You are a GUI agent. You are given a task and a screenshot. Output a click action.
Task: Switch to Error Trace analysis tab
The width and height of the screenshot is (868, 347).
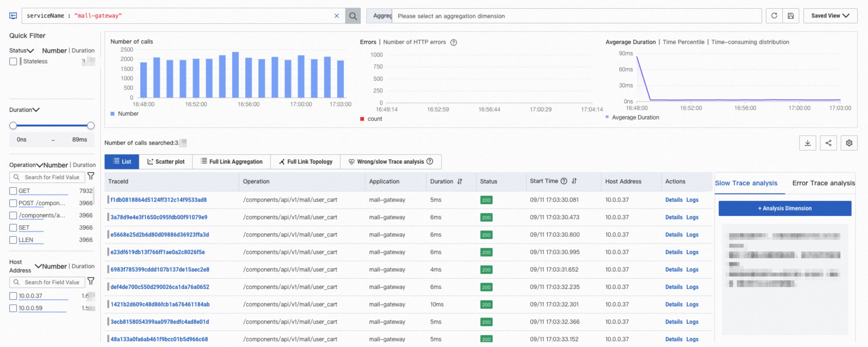[823, 183]
